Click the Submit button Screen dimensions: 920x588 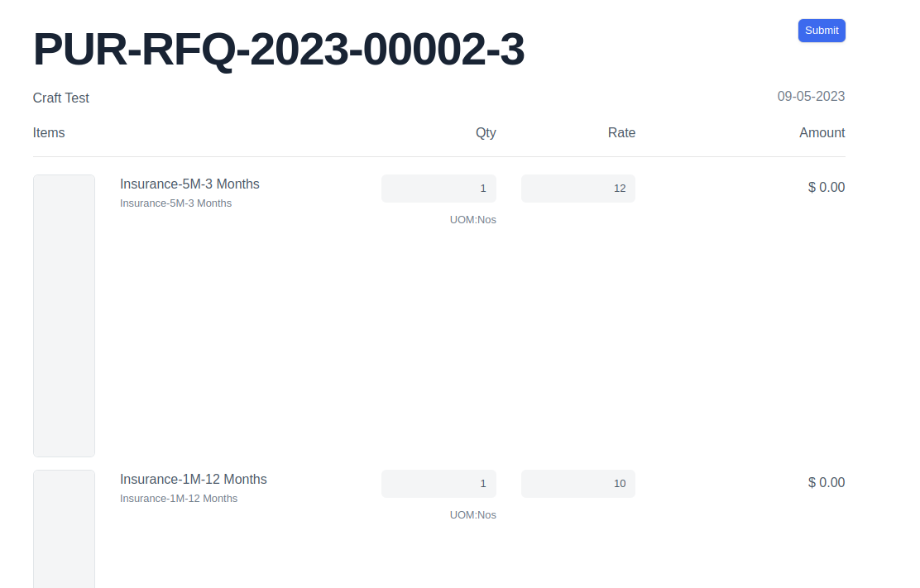tap(821, 30)
